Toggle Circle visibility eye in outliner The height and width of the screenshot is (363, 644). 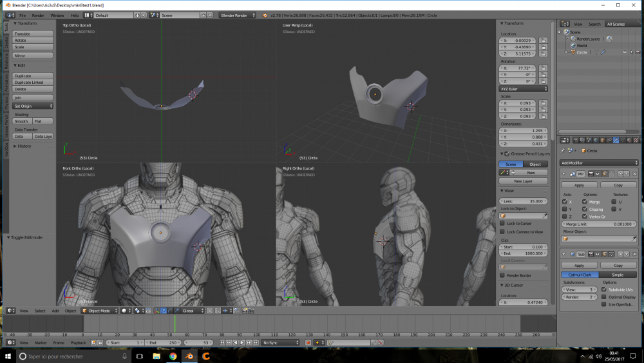pyautogui.click(x=625, y=52)
